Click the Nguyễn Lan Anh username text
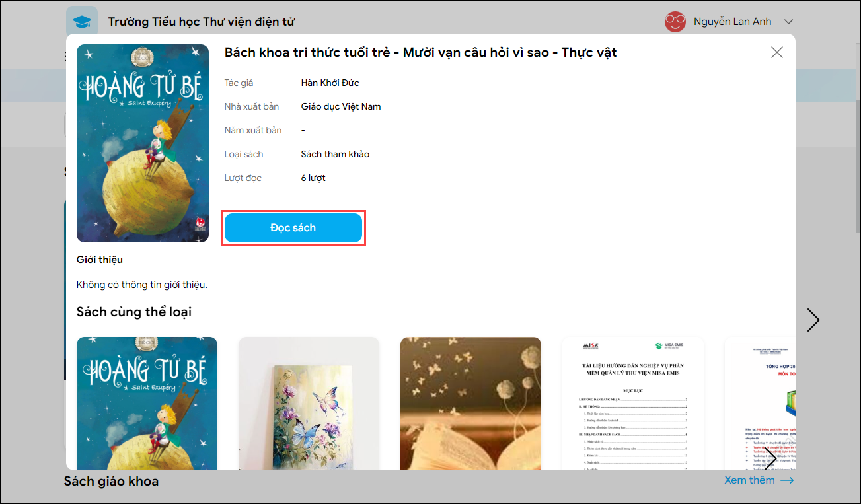The height and width of the screenshot is (504, 861). click(732, 22)
